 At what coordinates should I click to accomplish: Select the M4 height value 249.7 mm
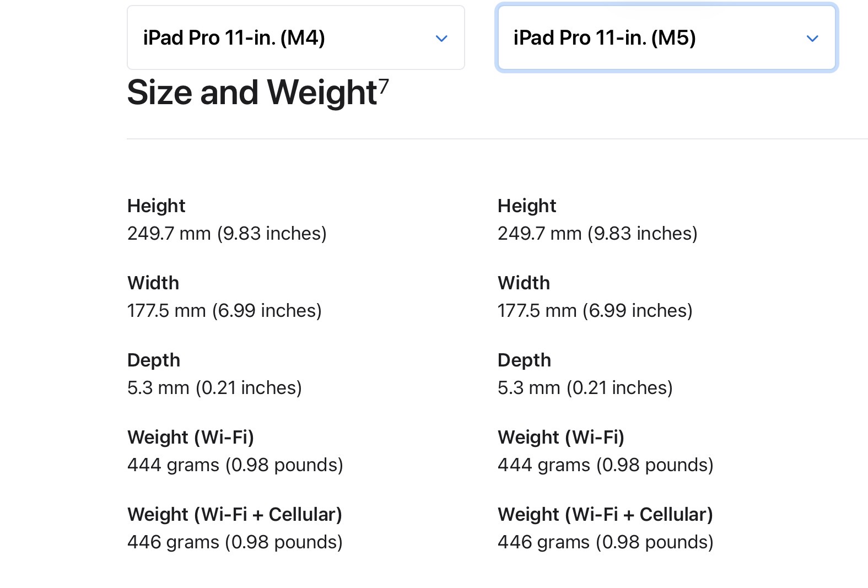tap(227, 233)
